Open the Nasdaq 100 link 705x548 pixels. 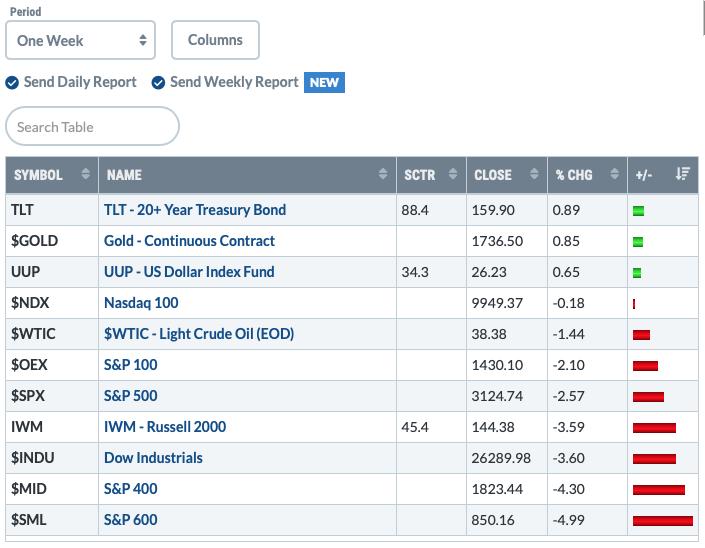point(141,303)
